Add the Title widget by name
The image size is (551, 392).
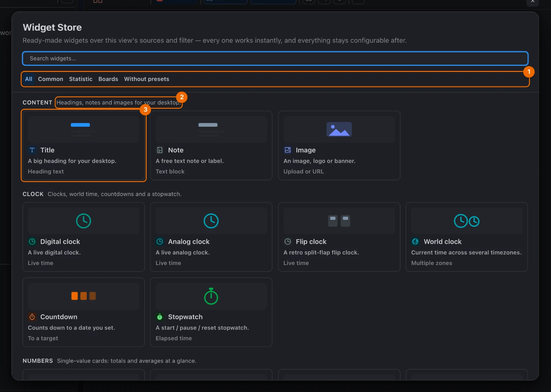pyautogui.click(x=48, y=150)
